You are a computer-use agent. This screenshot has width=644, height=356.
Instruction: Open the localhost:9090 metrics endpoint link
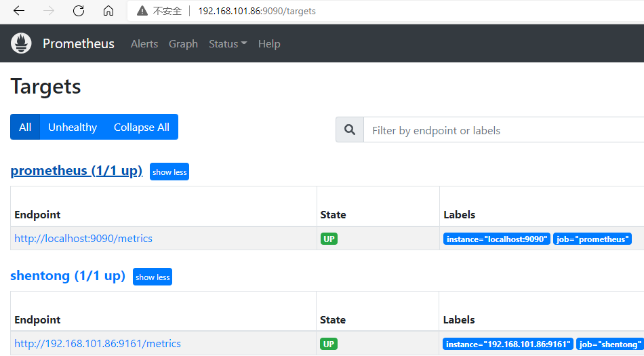pyautogui.click(x=83, y=239)
